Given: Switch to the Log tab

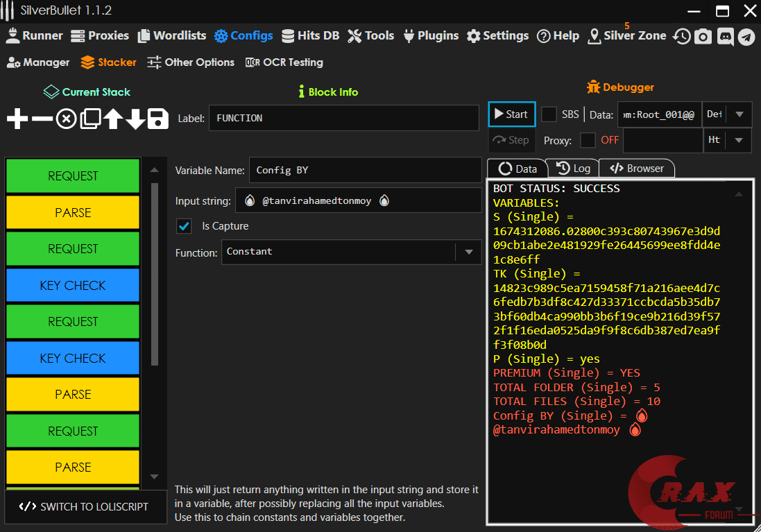Looking at the screenshot, I should click(x=573, y=169).
